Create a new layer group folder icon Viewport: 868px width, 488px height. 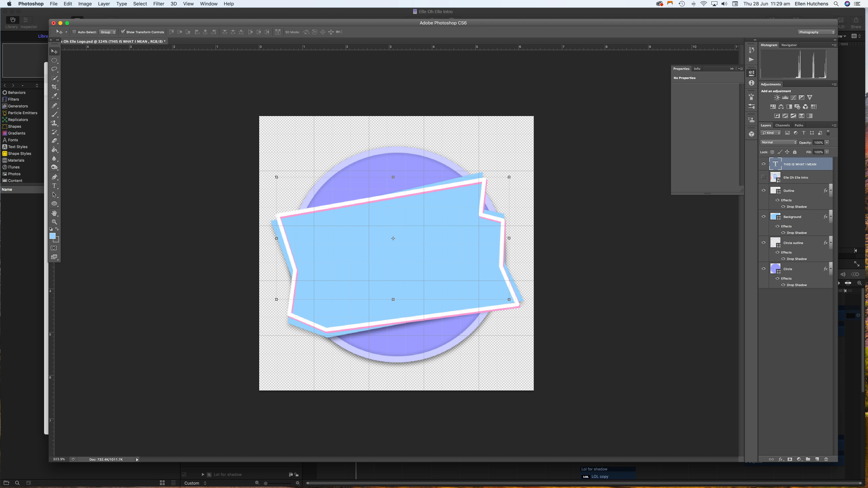point(808,459)
